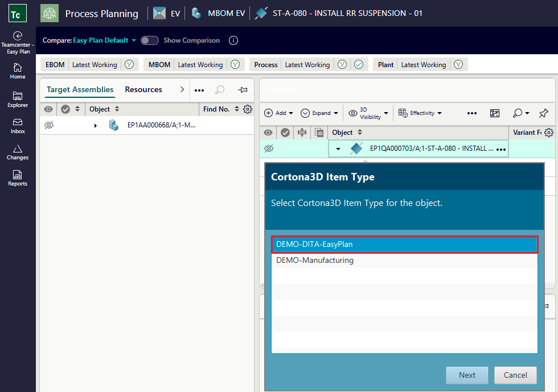Viewport: 558px width, 392px height.
Task: Pin the Target Assemblies panel
Action: click(x=243, y=90)
